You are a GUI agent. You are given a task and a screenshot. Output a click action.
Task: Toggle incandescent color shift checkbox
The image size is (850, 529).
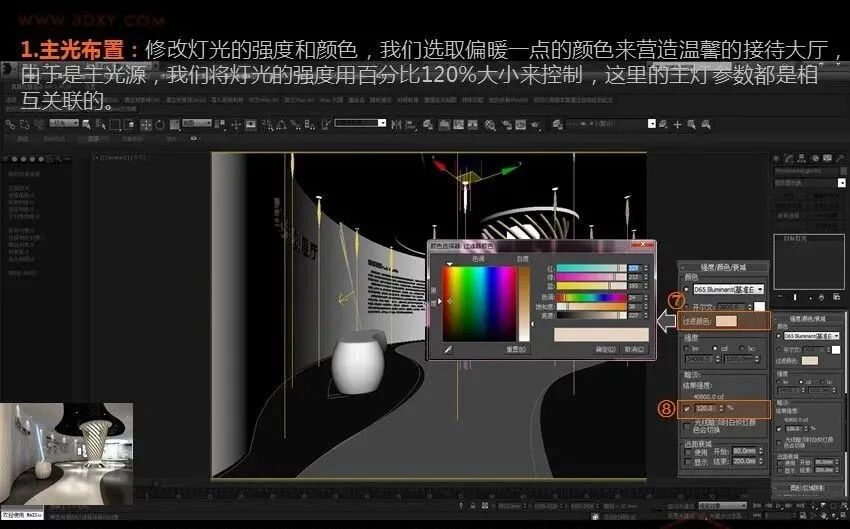click(x=687, y=427)
